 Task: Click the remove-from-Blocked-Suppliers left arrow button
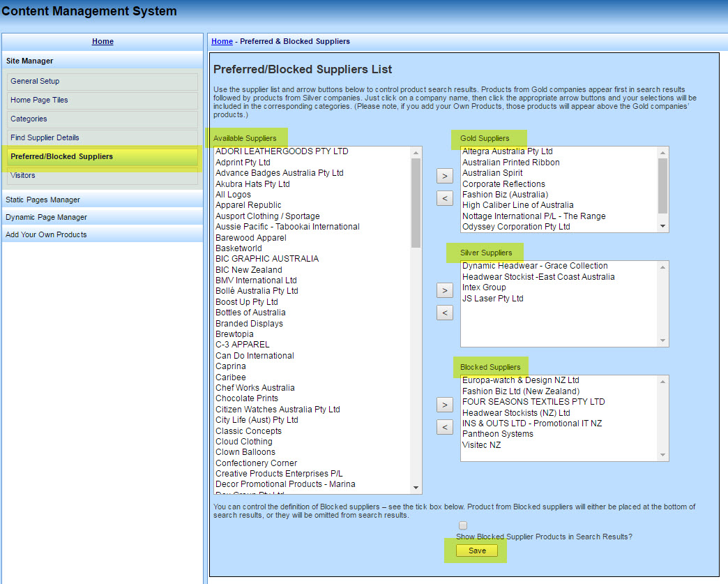pos(444,427)
